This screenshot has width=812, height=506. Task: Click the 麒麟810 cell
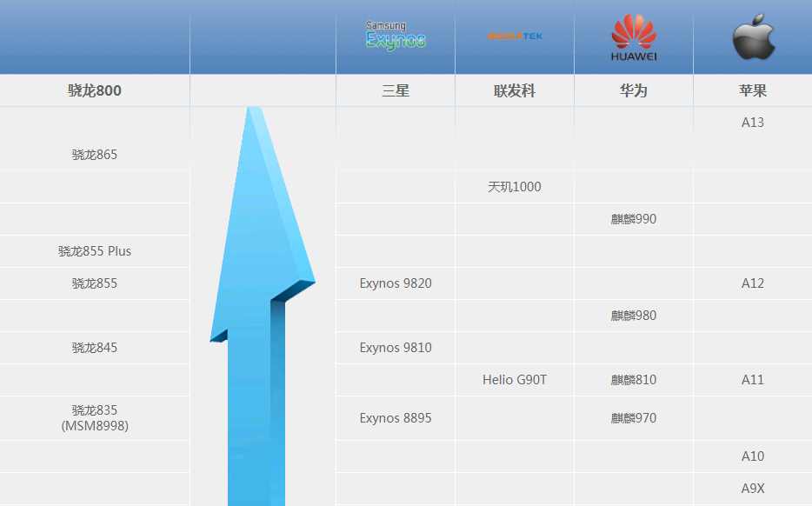pyautogui.click(x=634, y=380)
